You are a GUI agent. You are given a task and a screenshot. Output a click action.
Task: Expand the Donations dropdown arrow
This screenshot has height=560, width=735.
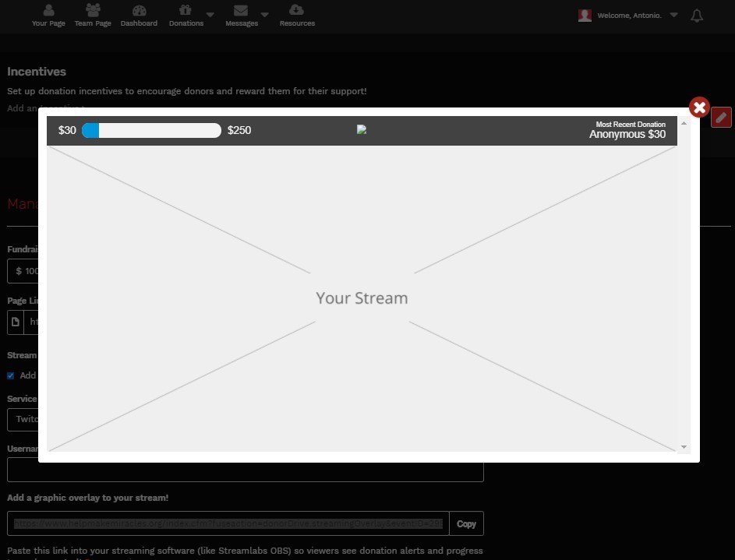point(210,15)
